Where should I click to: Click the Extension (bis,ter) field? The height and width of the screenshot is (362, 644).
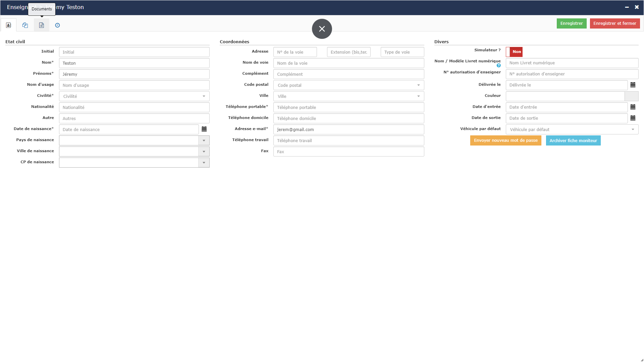point(349,52)
